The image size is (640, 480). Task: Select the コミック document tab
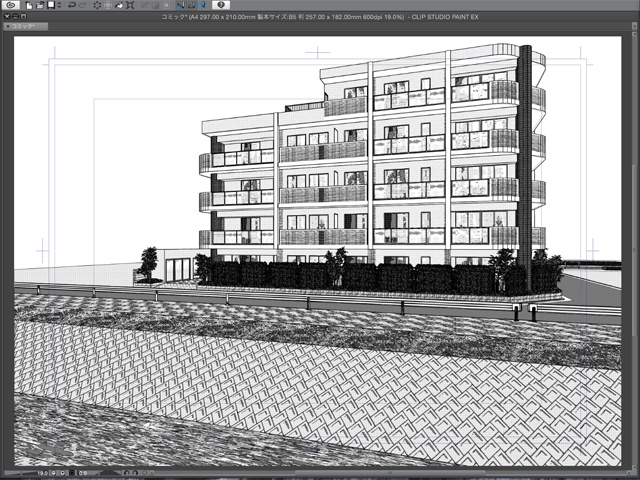(25, 26)
